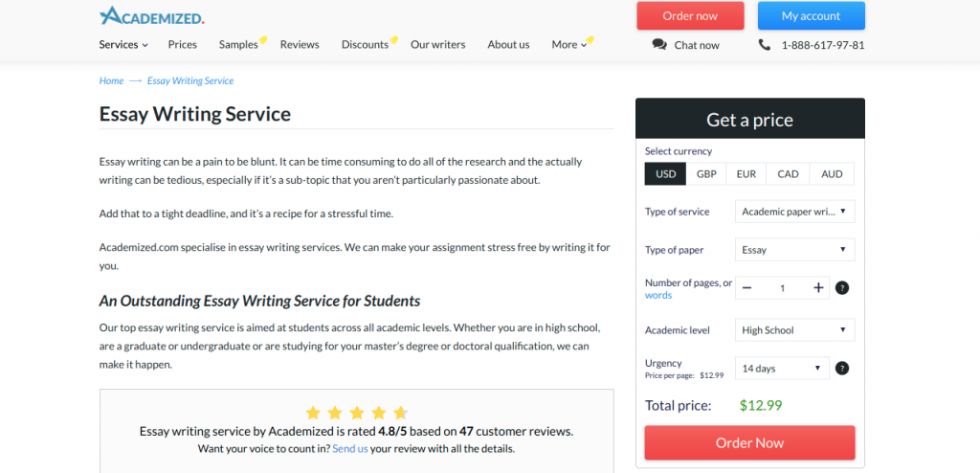Select USD currency
This screenshot has height=473, width=980.
666,174
